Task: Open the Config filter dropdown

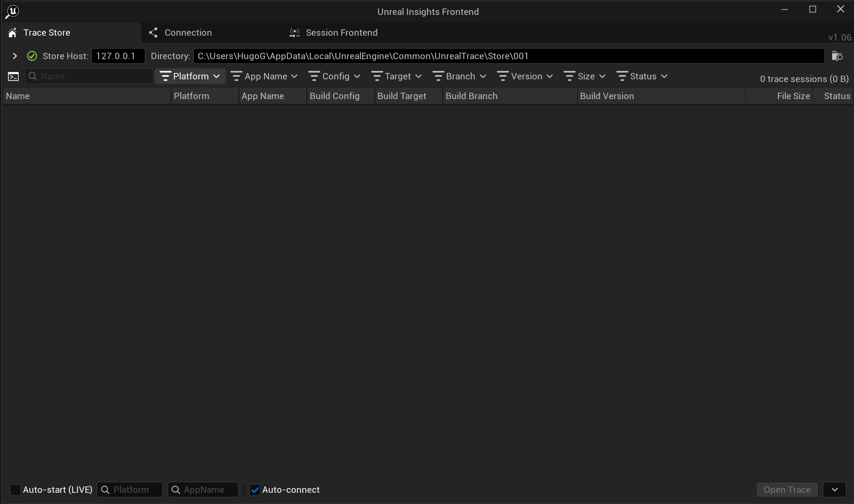Action: (x=335, y=76)
